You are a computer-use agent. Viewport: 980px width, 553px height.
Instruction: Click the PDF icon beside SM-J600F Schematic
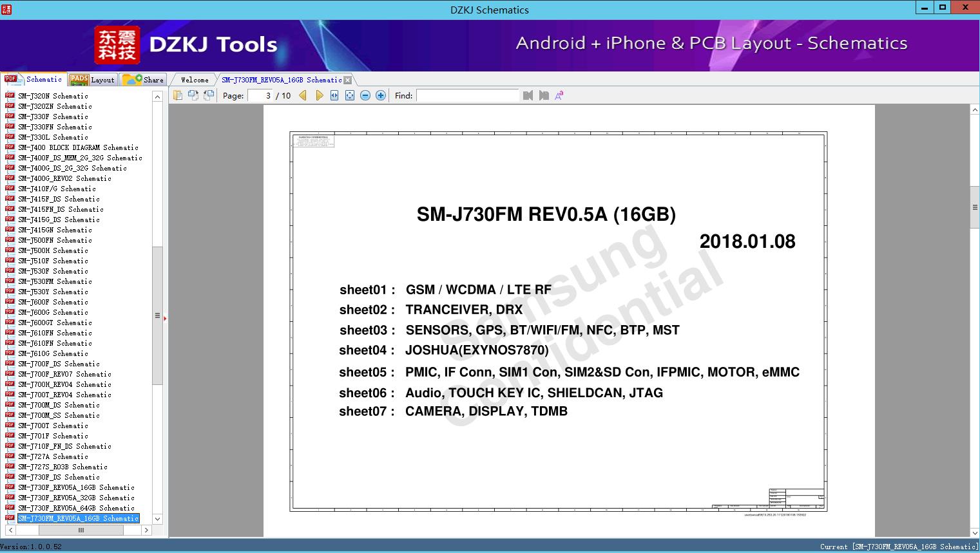point(10,301)
